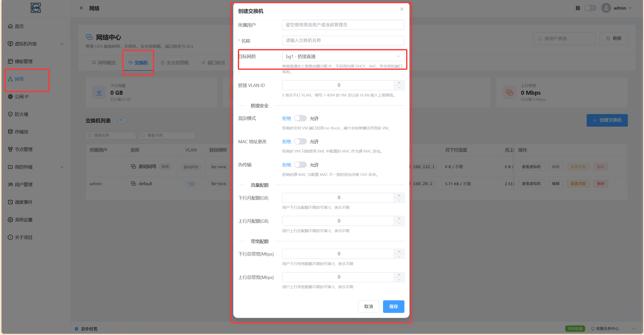The height and width of the screenshot is (335, 644).
Task: Click the 创建交换机 button
Action: tap(607, 120)
